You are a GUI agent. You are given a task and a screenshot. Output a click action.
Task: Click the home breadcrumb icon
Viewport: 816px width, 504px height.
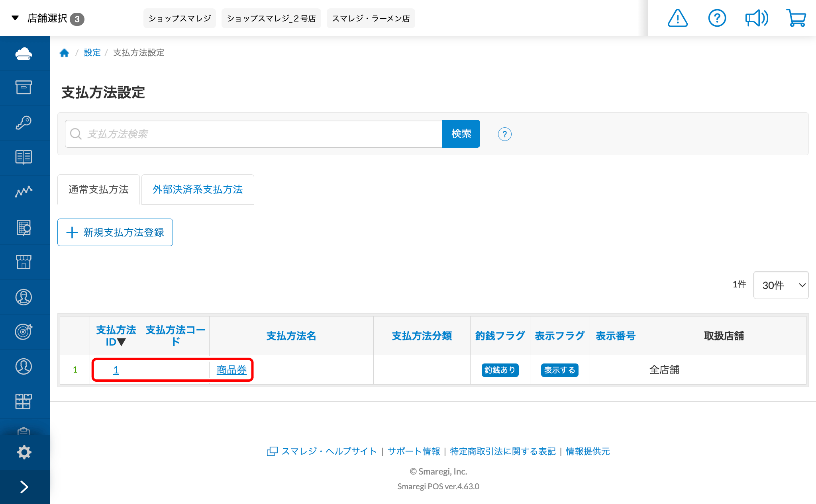click(64, 53)
